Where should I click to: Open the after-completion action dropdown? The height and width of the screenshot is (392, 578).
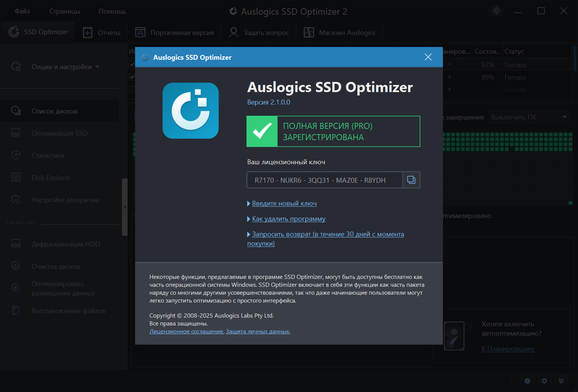tap(529, 117)
